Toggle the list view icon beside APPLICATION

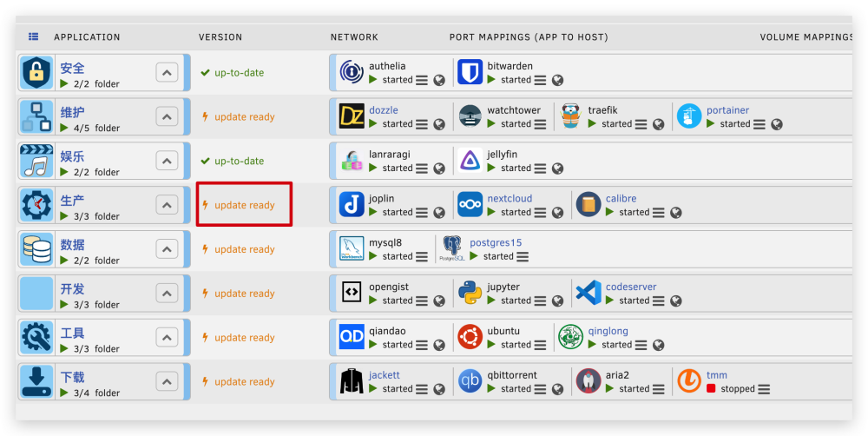[x=34, y=36]
